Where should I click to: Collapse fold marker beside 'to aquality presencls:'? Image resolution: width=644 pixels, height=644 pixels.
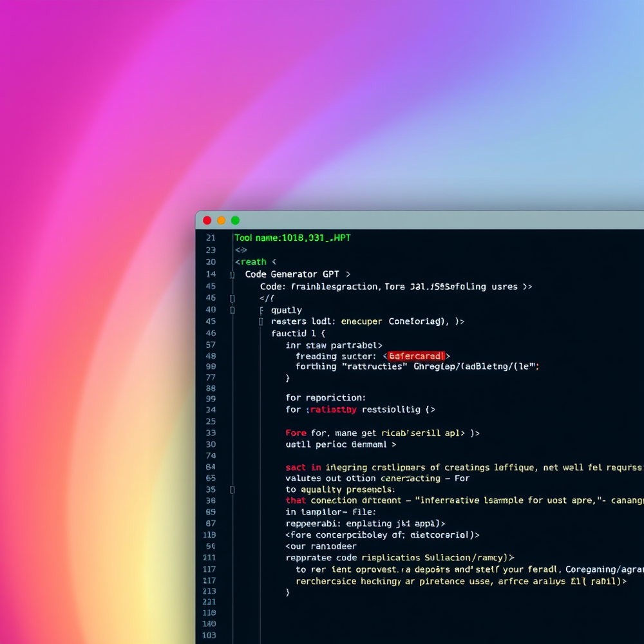pyautogui.click(x=232, y=489)
